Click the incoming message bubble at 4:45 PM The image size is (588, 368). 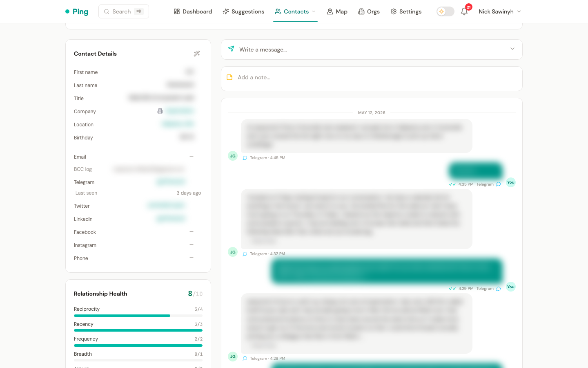click(x=356, y=136)
